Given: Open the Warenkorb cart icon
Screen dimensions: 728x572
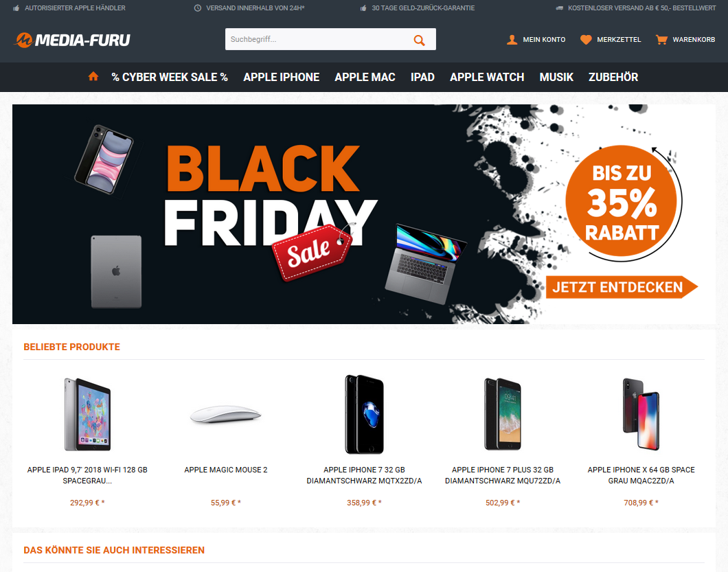Looking at the screenshot, I should point(661,39).
